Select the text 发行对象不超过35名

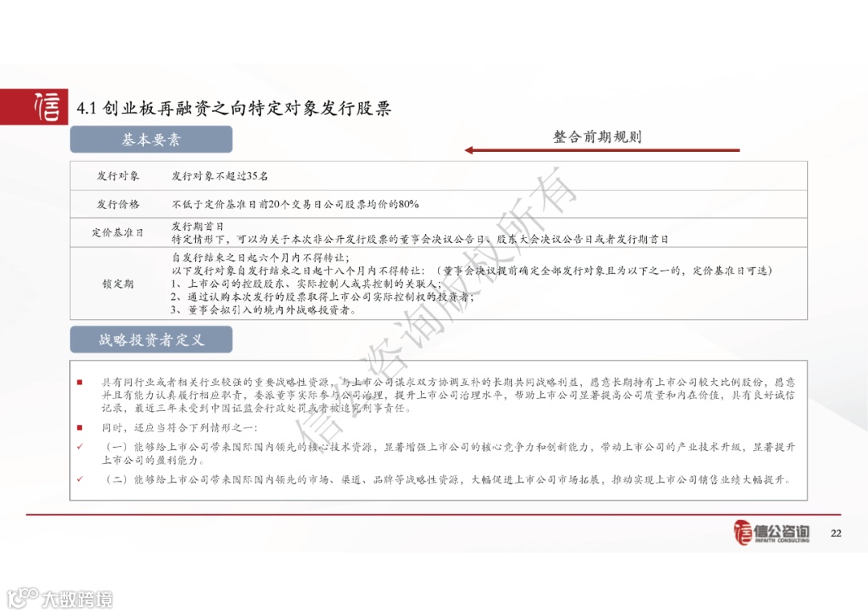[x=219, y=176]
